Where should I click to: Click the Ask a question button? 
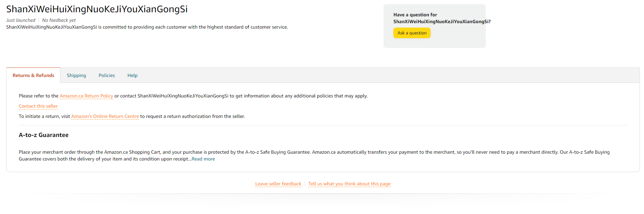click(412, 33)
